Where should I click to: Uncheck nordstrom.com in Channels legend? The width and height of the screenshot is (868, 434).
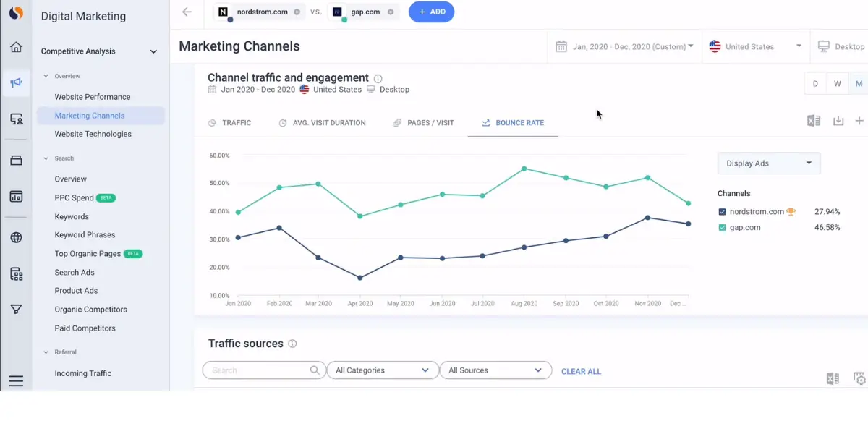point(722,212)
